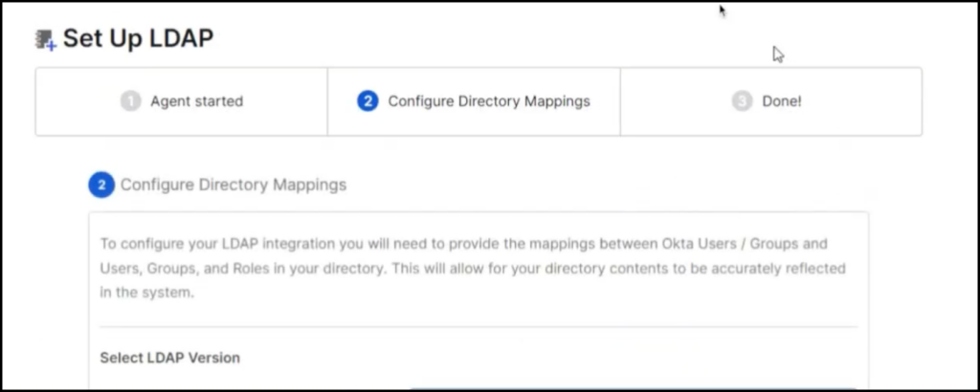Click blue step 2 badge beside section heading
This screenshot has height=392, width=980.
click(101, 185)
